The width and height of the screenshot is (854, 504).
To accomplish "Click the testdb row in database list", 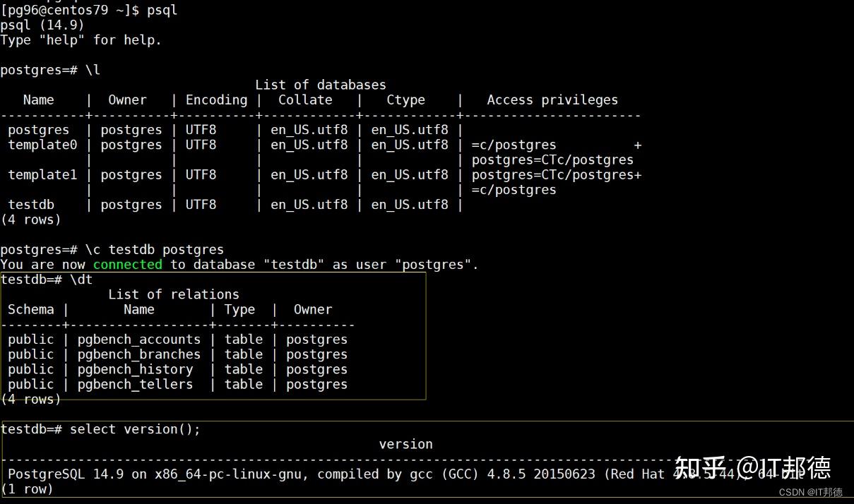I will 31,205.
